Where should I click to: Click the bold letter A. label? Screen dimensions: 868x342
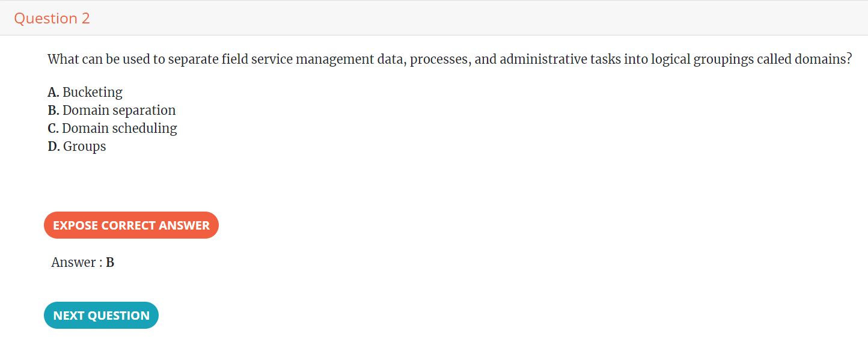click(53, 92)
